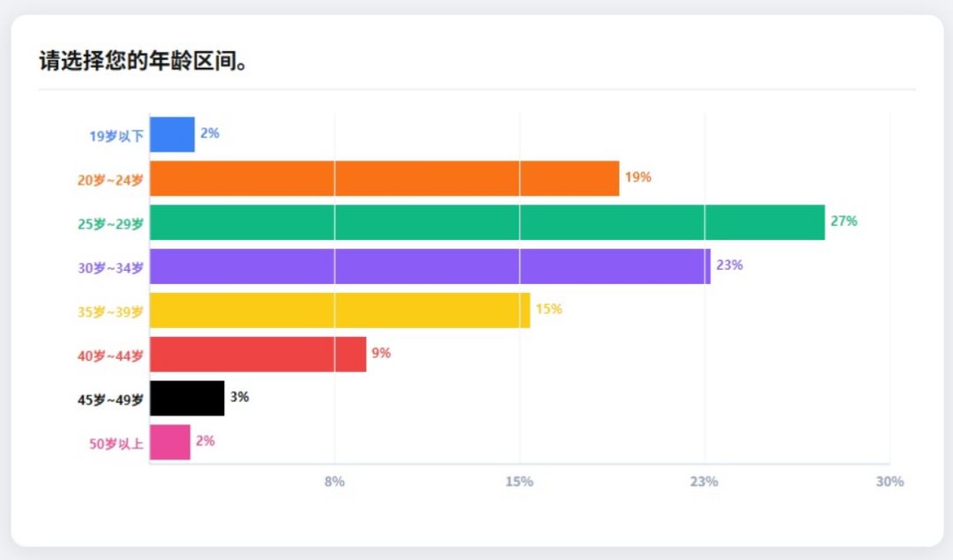
Task: Click the 3% value label
Action: tap(239, 398)
